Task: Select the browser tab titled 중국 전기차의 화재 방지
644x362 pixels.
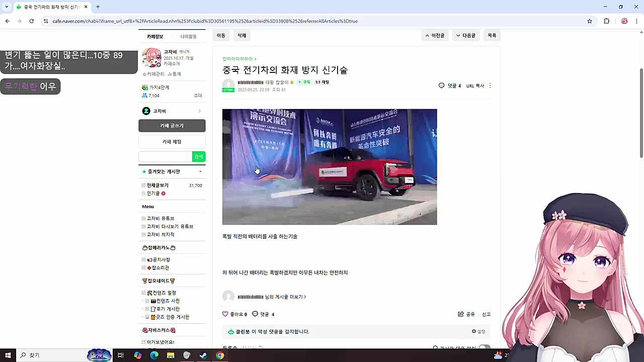Action: [x=52, y=7]
